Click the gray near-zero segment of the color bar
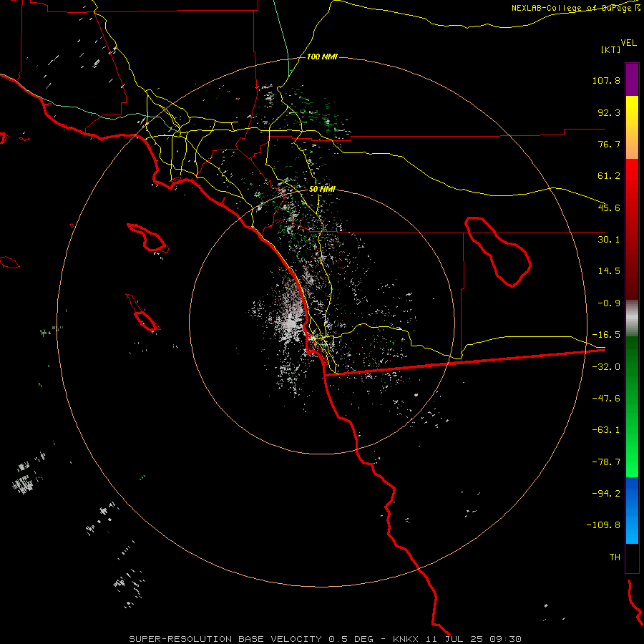Screen dimensions: 644x644 (x=632, y=318)
